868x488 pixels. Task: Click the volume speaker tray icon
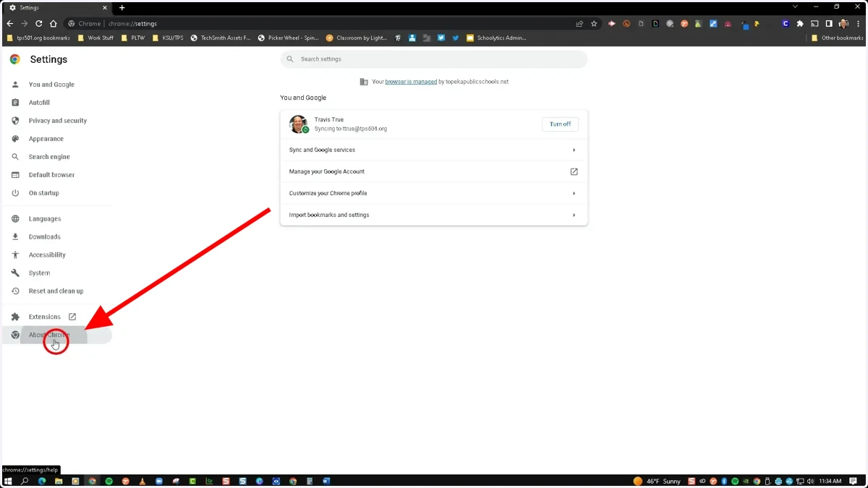click(811, 481)
